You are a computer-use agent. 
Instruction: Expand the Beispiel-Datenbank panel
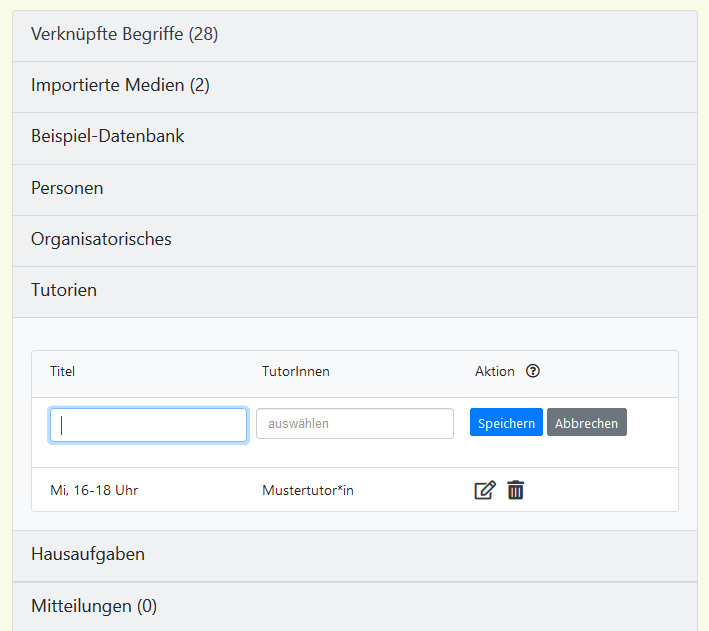(x=108, y=137)
